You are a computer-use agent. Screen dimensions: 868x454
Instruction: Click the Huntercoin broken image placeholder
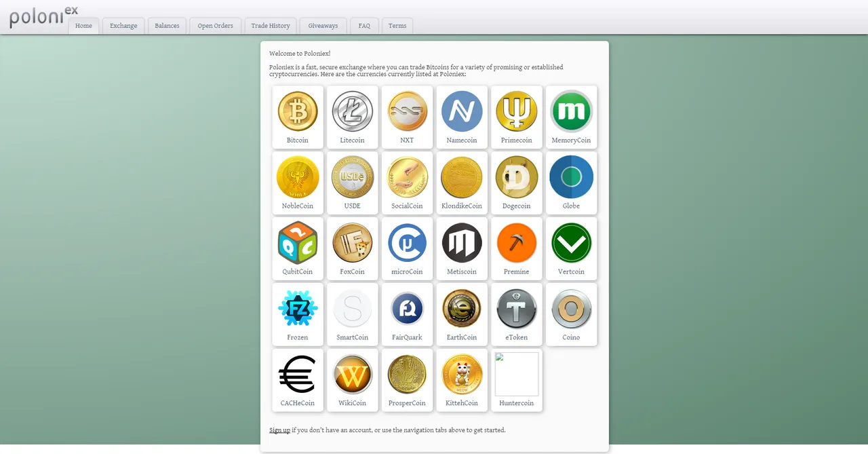coord(517,374)
